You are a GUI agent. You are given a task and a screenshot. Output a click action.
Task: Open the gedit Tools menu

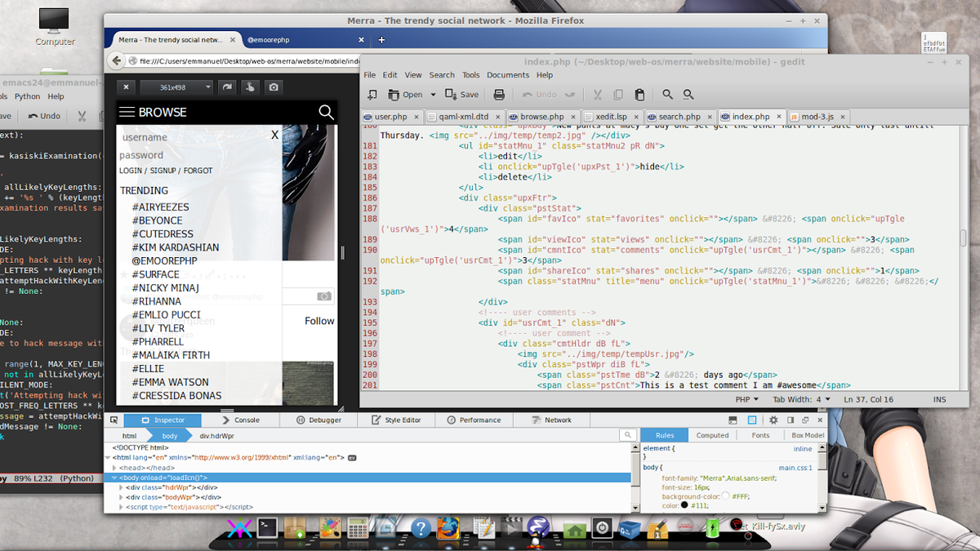(x=471, y=75)
